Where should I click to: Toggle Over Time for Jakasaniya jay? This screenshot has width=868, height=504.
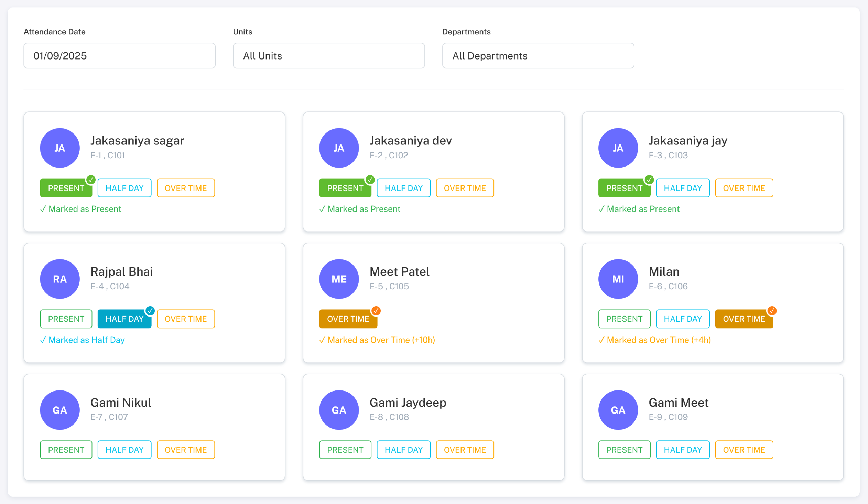744,188
